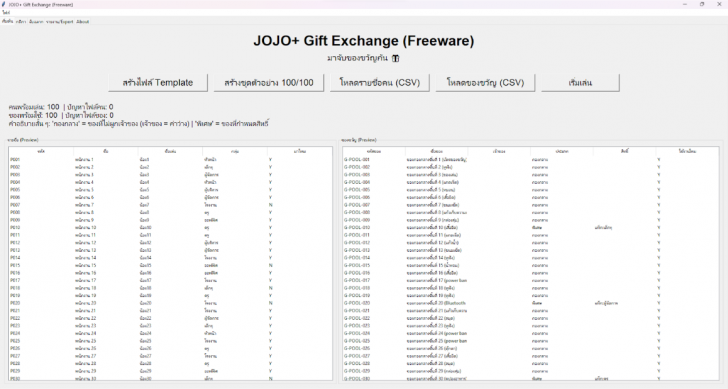The height and width of the screenshot is (389, 728).
Task: Click the สร้างไฟล์ Template button
Action: [x=158, y=83]
